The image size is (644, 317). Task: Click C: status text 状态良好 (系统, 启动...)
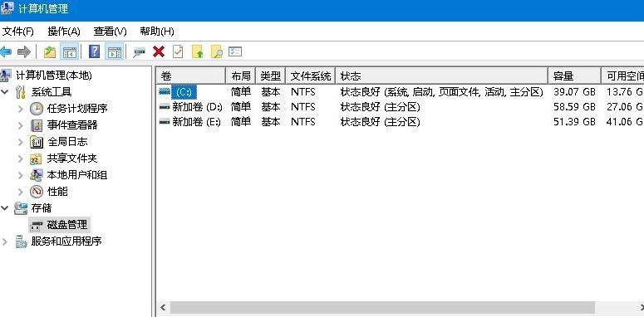click(442, 92)
